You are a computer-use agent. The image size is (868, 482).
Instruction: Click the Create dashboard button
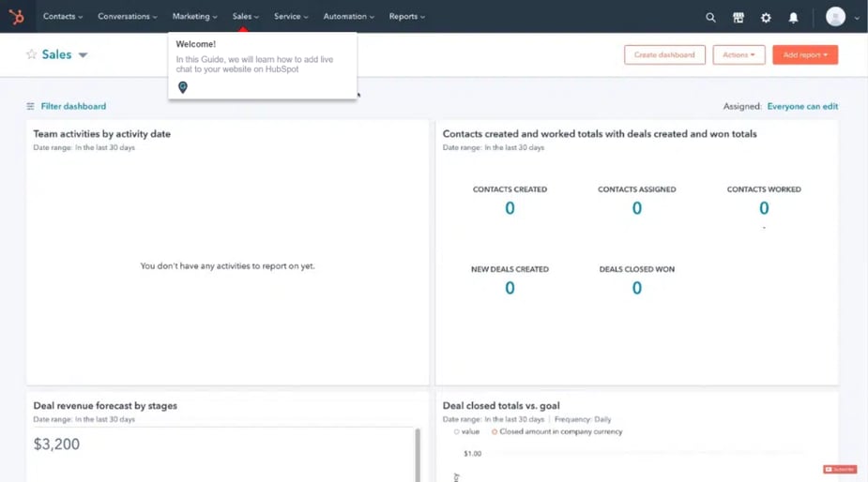664,55
